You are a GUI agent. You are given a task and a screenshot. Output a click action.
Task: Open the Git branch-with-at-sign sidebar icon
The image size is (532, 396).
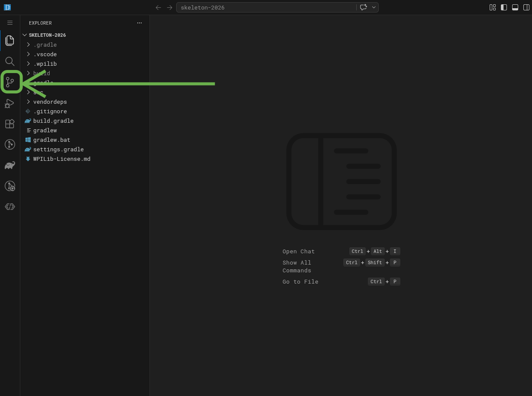point(10,186)
